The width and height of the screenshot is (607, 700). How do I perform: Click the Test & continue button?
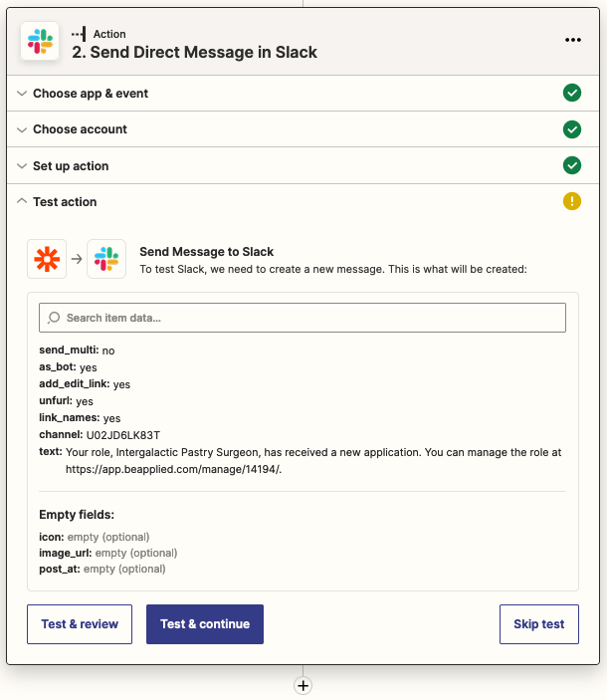[x=205, y=624]
